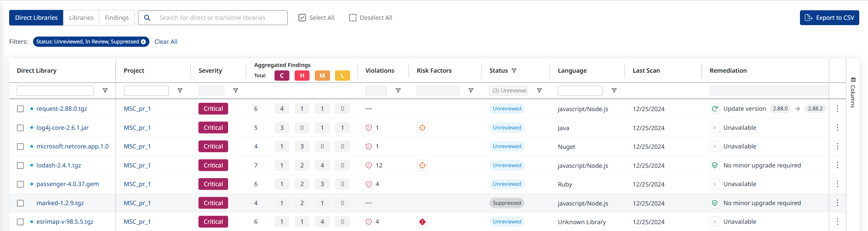
Task: Expand the Language column filter options
Action: pos(614,91)
